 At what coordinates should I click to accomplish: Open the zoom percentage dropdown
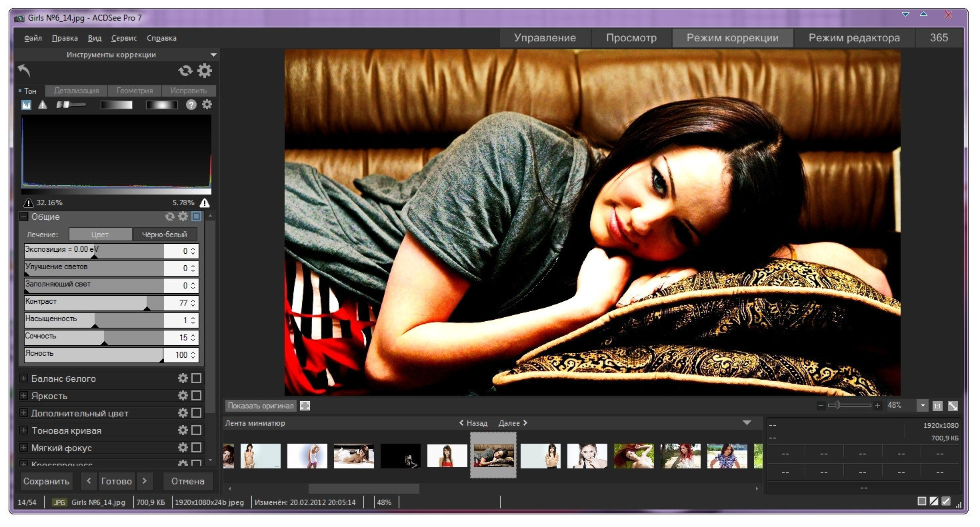click(923, 405)
